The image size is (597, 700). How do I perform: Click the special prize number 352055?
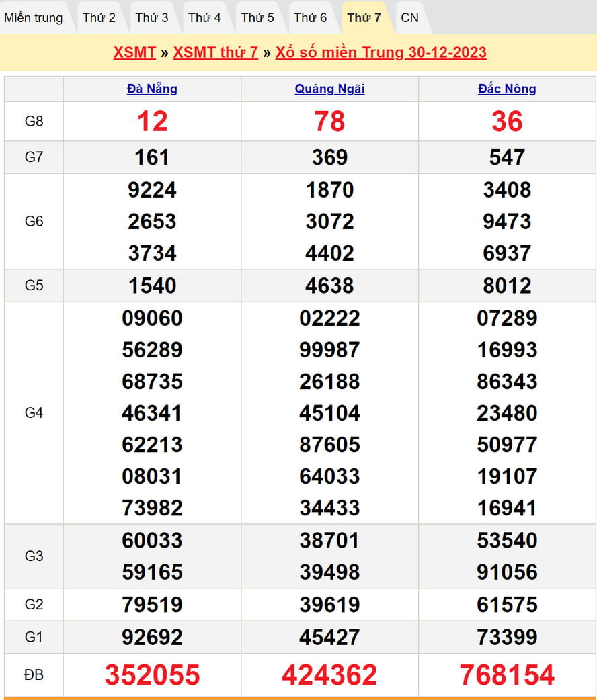[152, 675]
